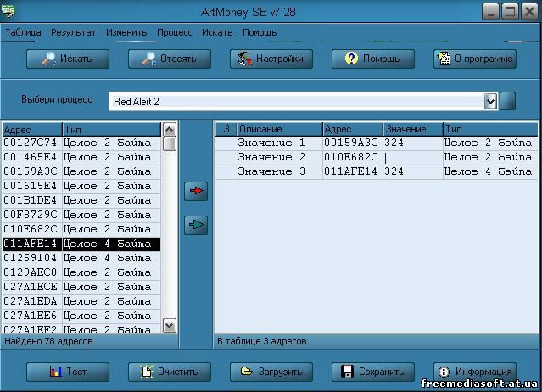Click the browse (...) button next to the process box

507,102
